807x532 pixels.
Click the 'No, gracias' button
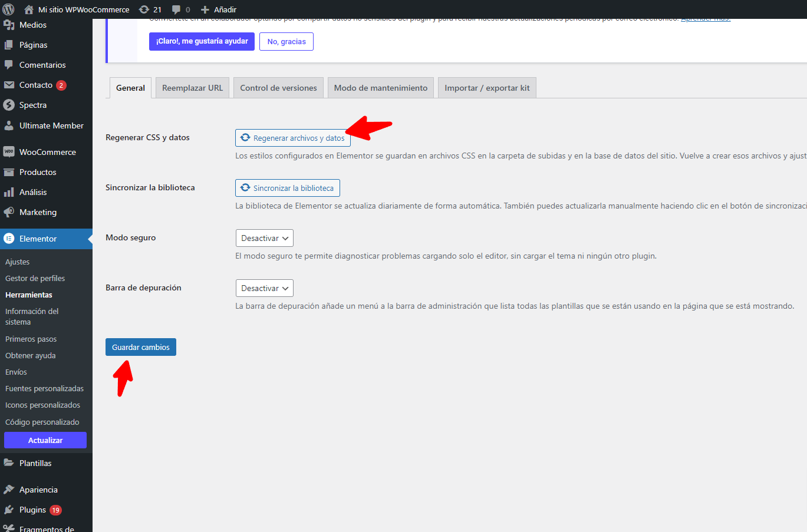pyautogui.click(x=286, y=41)
